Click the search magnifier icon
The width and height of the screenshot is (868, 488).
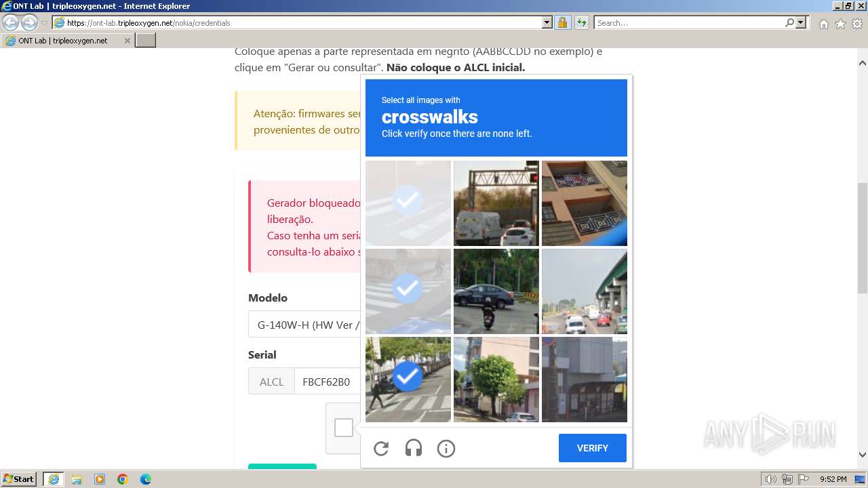pyautogui.click(x=789, y=22)
